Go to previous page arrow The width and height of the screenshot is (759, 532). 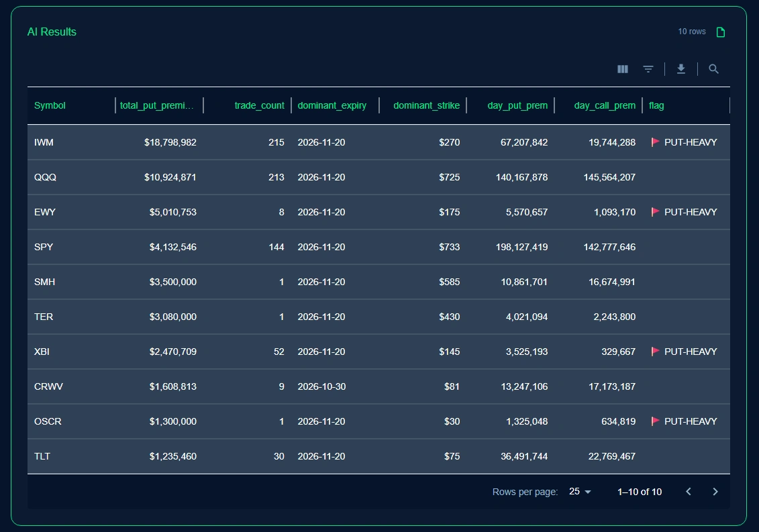pos(689,492)
